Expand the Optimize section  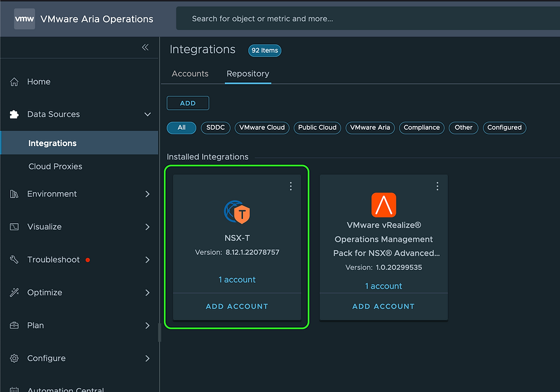(x=147, y=292)
